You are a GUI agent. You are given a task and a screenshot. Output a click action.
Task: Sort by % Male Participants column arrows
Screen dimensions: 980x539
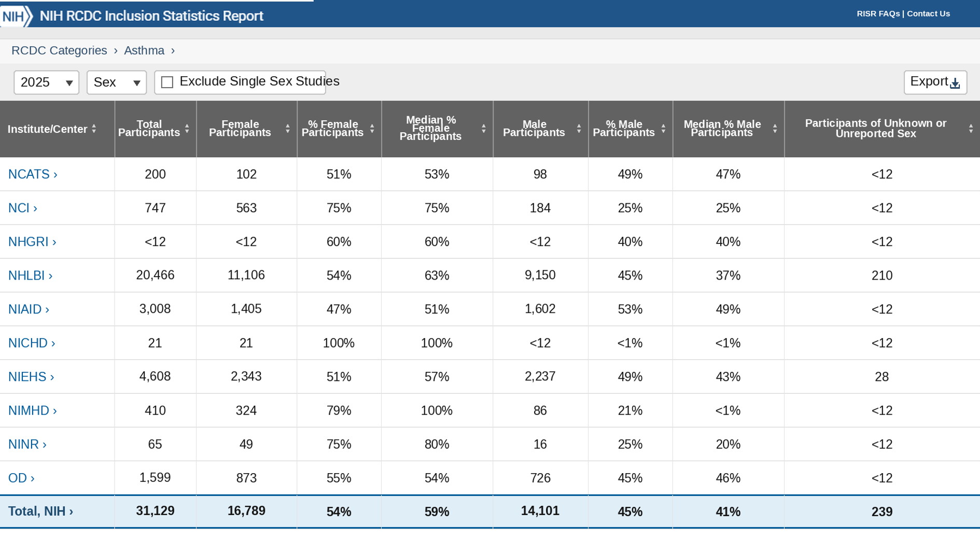pos(664,129)
